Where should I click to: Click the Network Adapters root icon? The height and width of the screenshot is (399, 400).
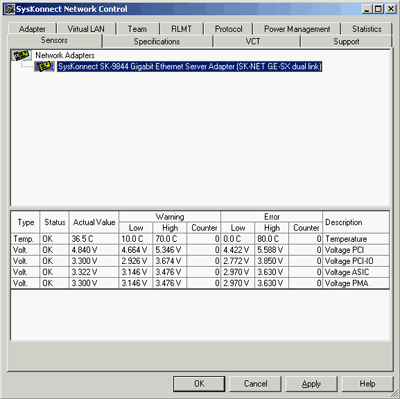[x=22, y=55]
